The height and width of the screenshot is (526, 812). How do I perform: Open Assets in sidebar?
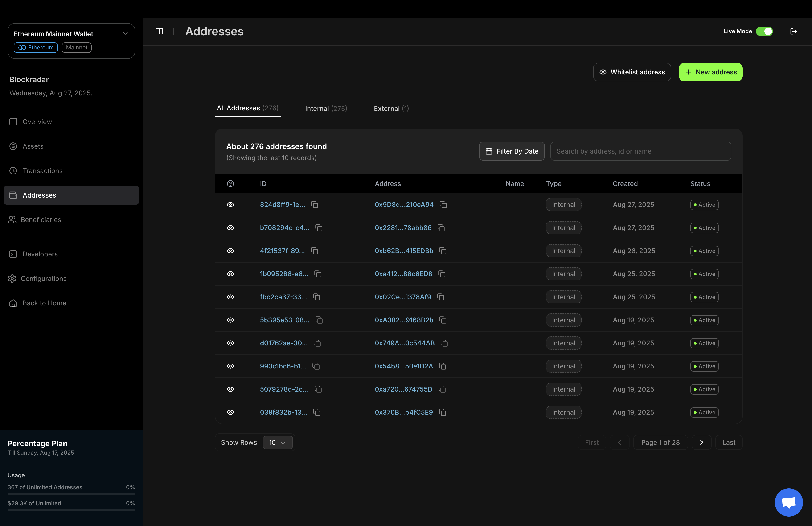pyautogui.click(x=71, y=146)
